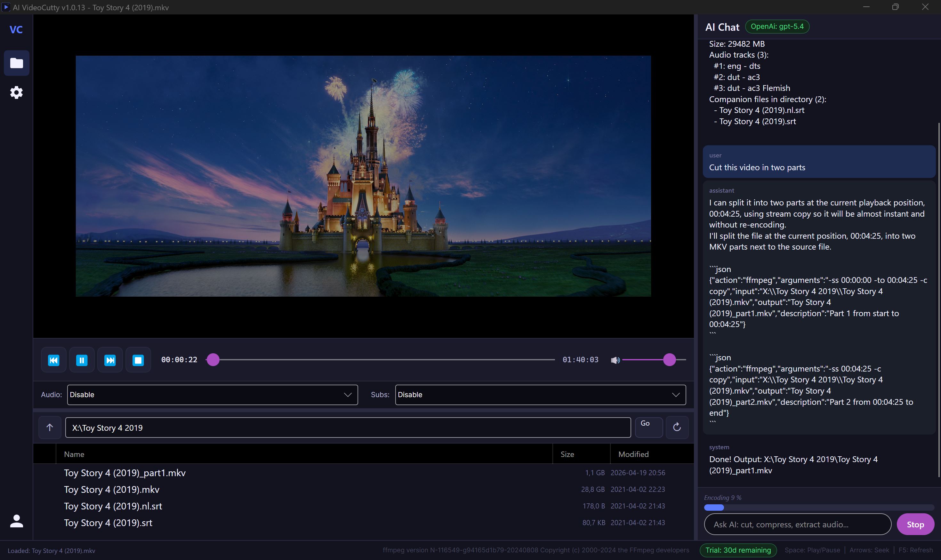Image resolution: width=941 pixels, height=560 pixels.
Task: Skip forward to the next track
Action: [x=110, y=360]
